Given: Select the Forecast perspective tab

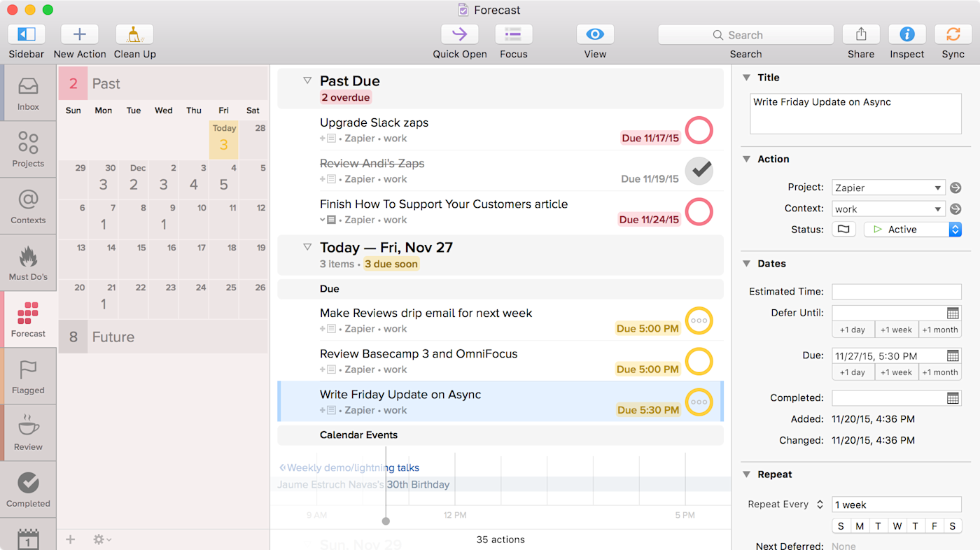Looking at the screenshot, I should click(x=28, y=319).
